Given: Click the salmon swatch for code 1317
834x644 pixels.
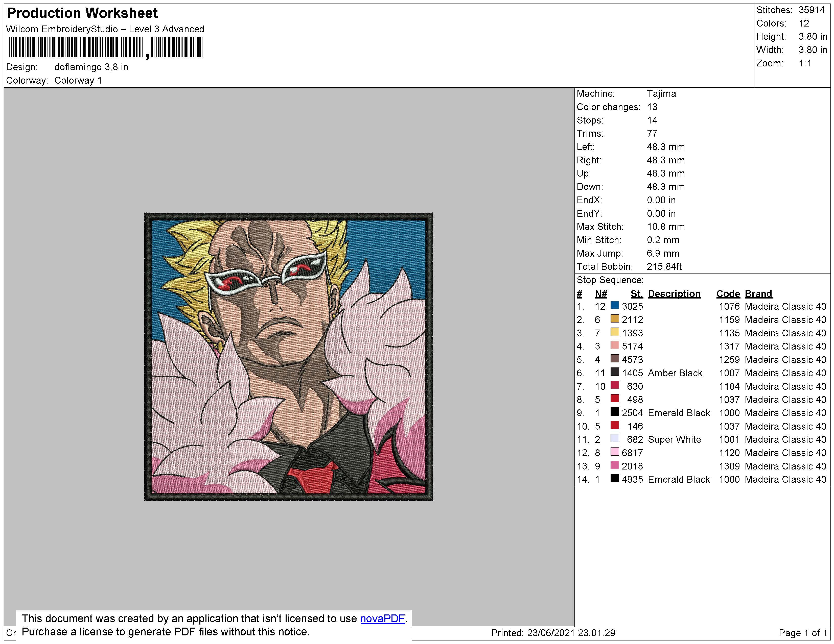Looking at the screenshot, I should [614, 345].
